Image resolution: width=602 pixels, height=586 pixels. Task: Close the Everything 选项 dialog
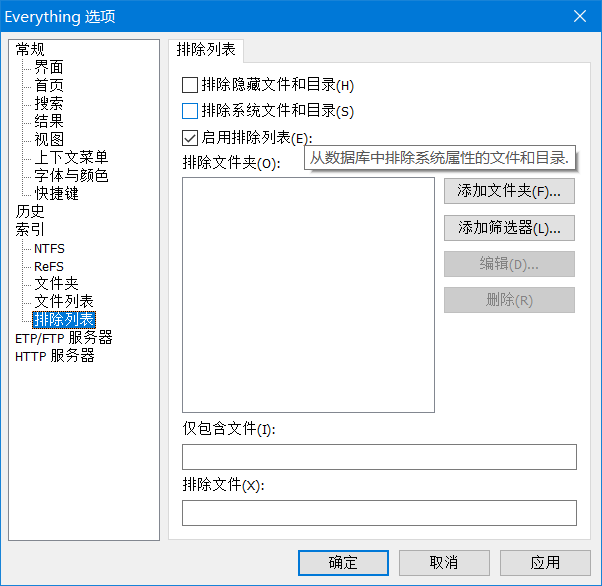click(580, 16)
